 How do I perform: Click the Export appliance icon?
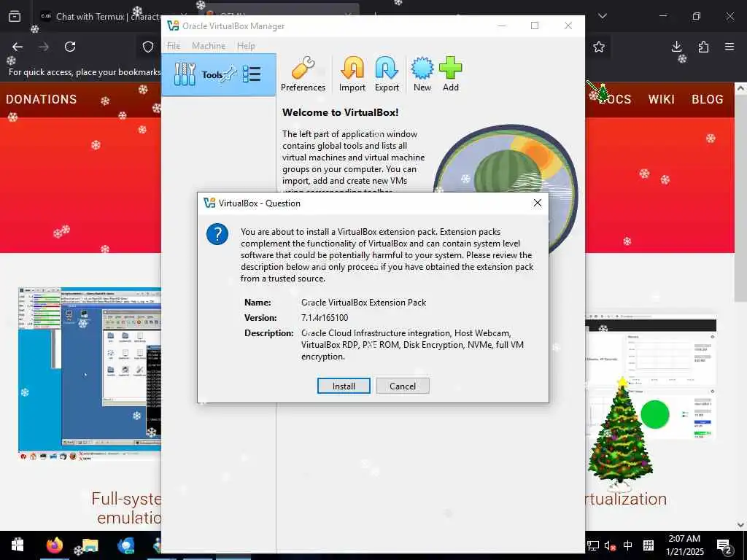tap(387, 74)
